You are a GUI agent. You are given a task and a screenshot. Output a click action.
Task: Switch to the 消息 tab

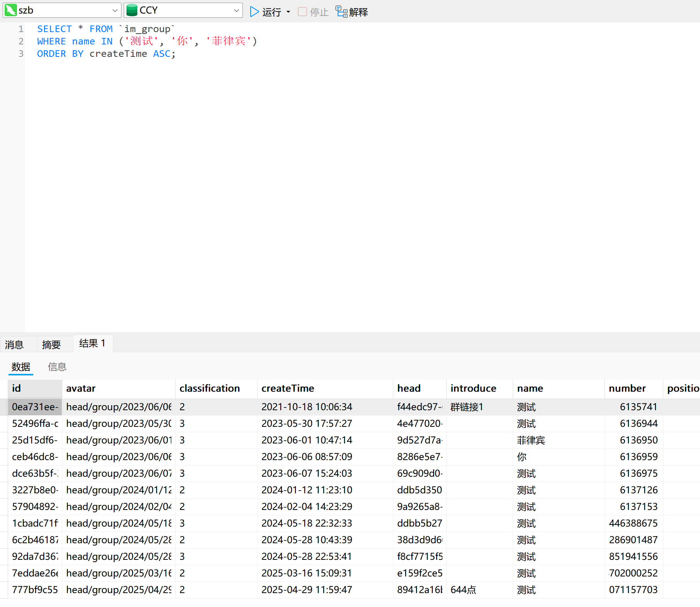[14, 344]
